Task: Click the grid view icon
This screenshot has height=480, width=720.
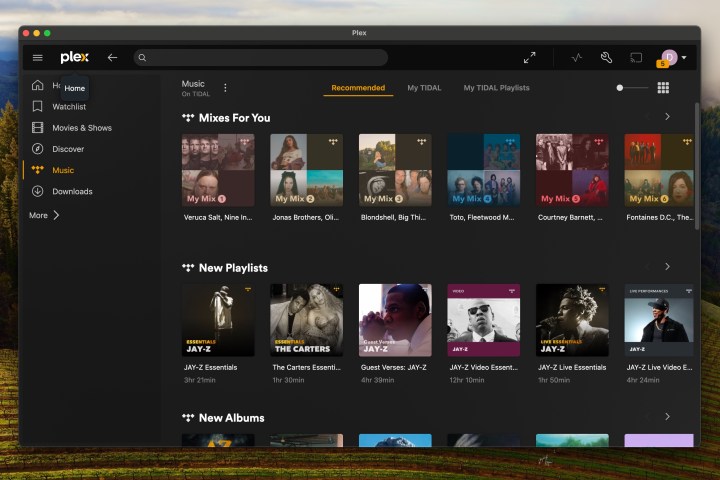Action: point(663,88)
